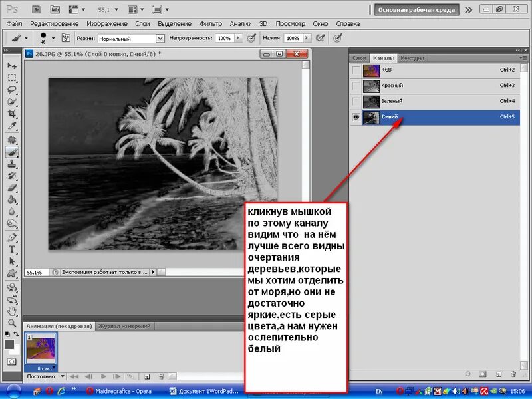Select the Dodge tool
The image size is (532, 399).
pos(12,223)
